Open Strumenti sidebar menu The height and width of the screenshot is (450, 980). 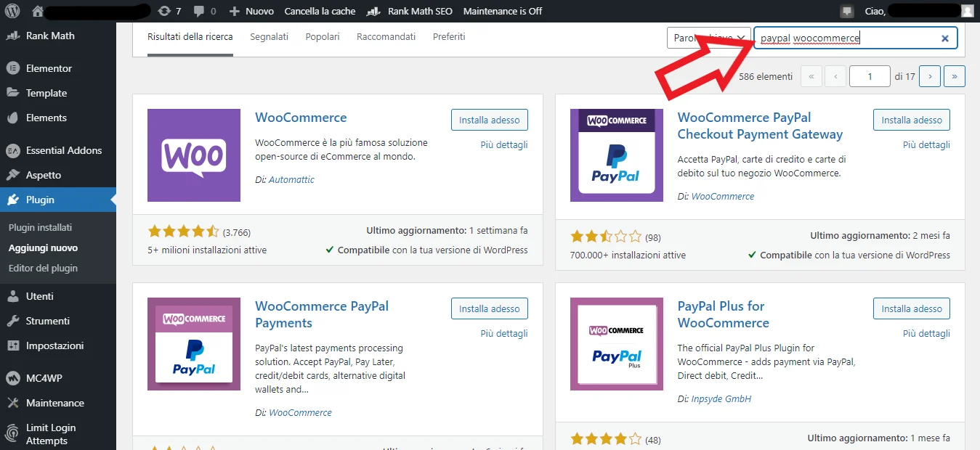(x=58, y=321)
